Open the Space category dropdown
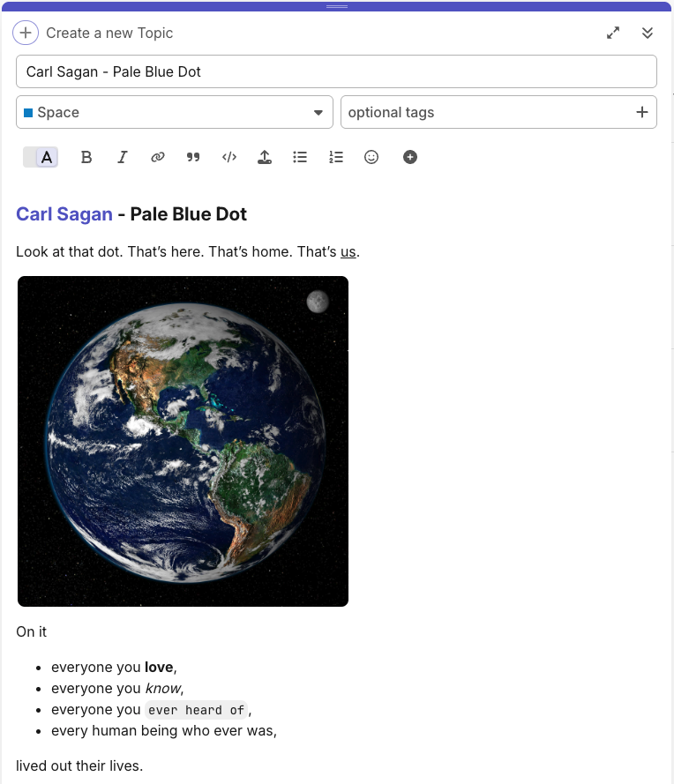 [x=318, y=112]
